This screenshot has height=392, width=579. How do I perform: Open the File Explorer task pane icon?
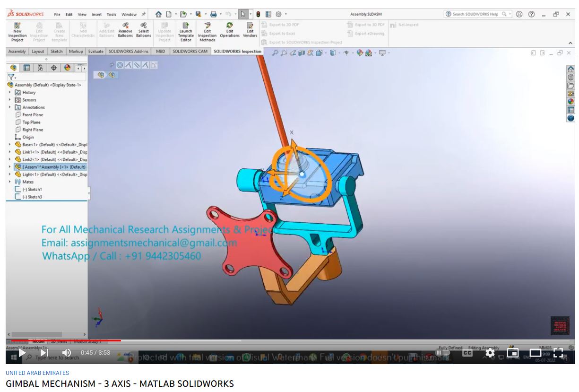click(x=570, y=85)
